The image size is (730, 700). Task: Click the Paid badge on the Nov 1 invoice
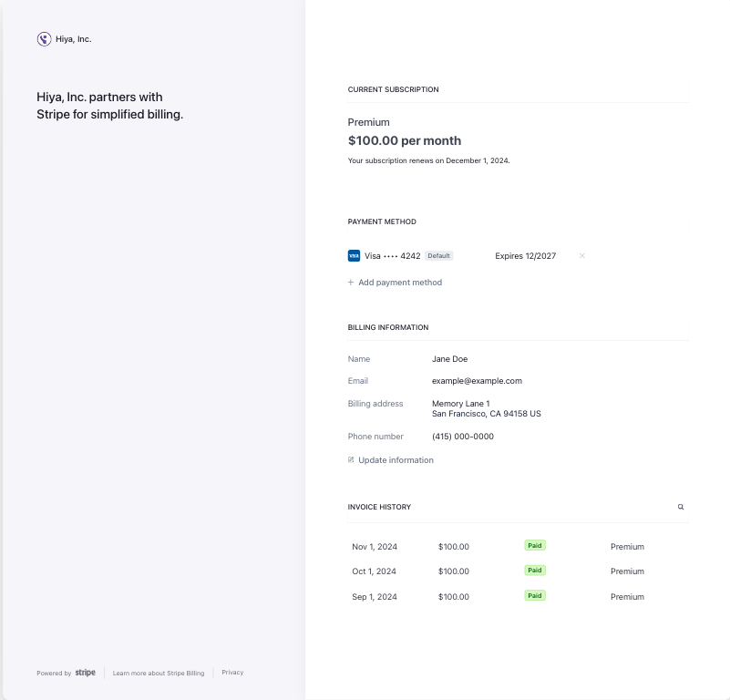(x=535, y=545)
